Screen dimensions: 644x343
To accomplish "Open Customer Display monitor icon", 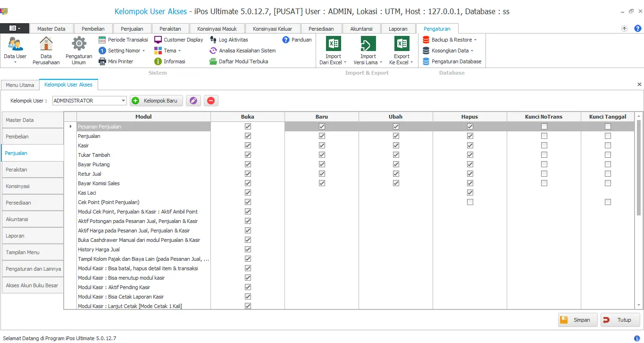I will pyautogui.click(x=158, y=40).
